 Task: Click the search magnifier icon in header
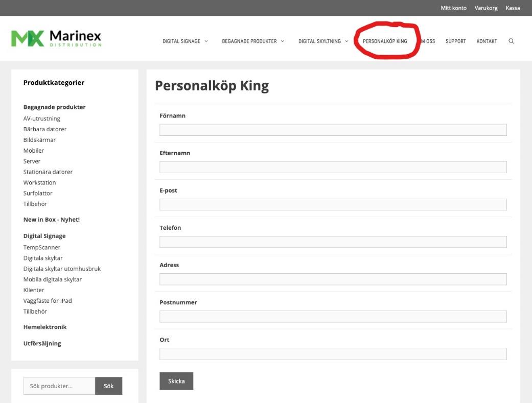pos(511,41)
